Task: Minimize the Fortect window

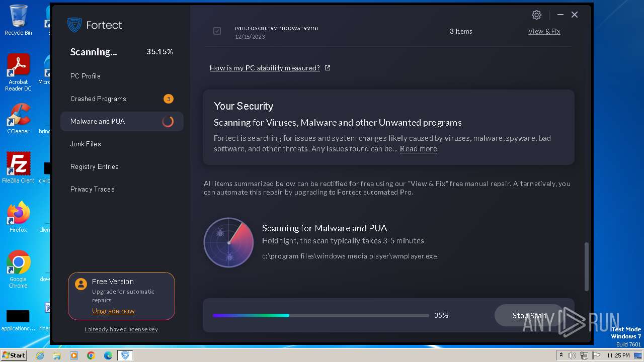Action: click(x=560, y=15)
